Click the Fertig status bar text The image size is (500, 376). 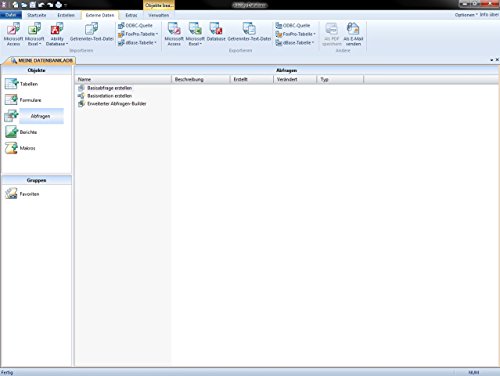(7, 372)
